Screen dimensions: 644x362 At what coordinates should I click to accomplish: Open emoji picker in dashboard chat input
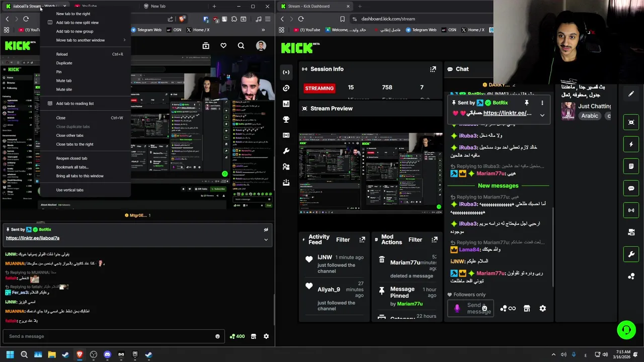point(485,308)
